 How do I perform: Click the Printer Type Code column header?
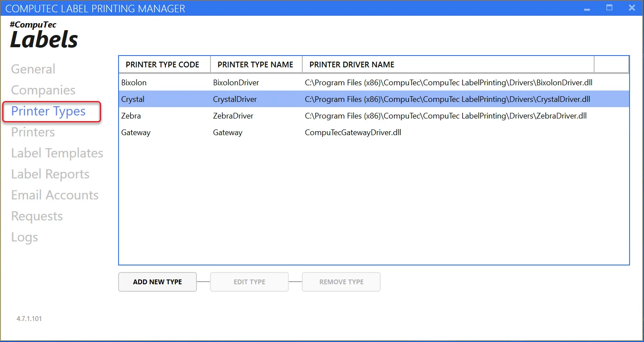coord(163,65)
